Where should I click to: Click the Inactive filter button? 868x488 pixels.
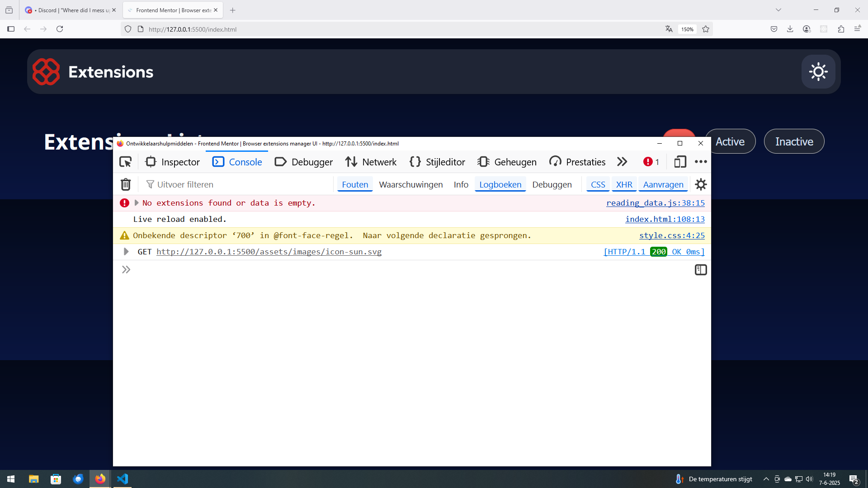tap(794, 141)
